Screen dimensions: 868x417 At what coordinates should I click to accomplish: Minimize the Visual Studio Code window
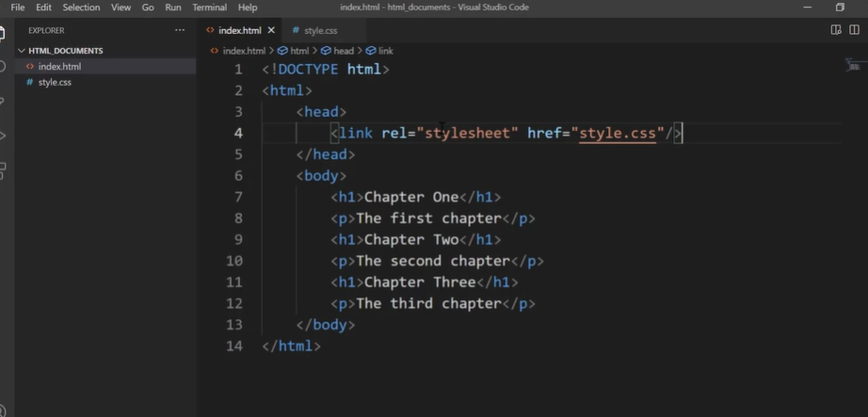(x=808, y=8)
